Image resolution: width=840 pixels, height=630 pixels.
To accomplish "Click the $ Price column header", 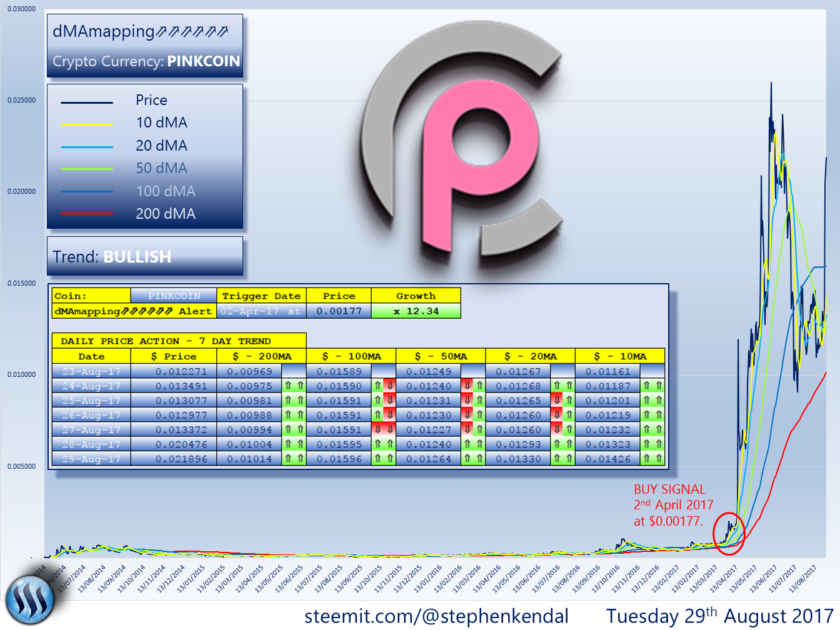I will coord(174,356).
